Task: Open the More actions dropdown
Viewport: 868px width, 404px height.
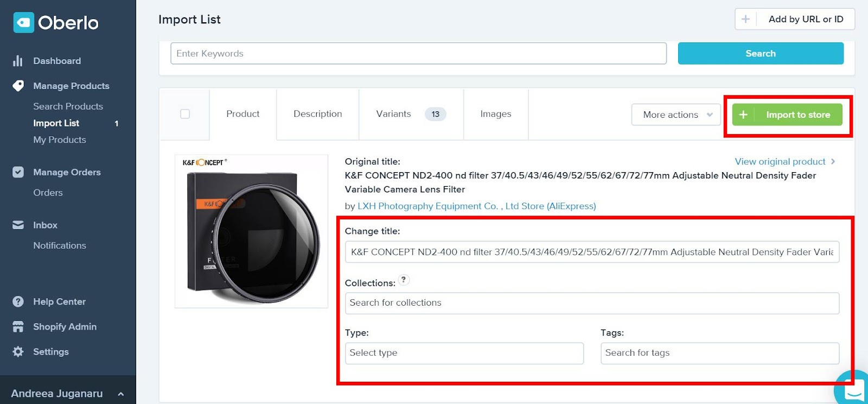Action: coord(676,115)
